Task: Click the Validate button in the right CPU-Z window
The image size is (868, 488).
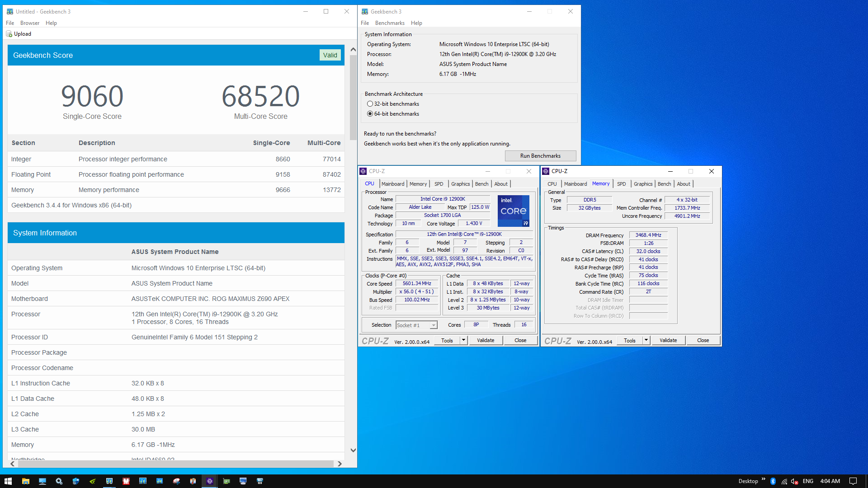Action: point(668,340)
